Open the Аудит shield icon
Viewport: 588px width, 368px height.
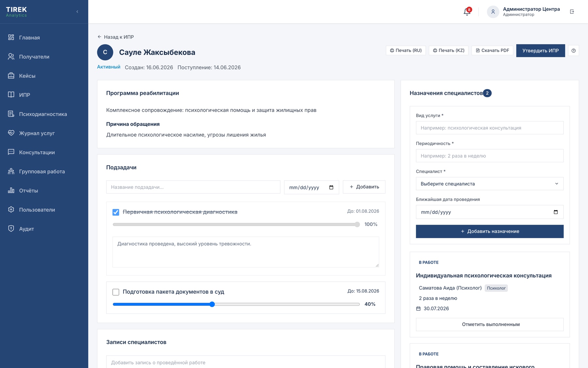(11, 228)
